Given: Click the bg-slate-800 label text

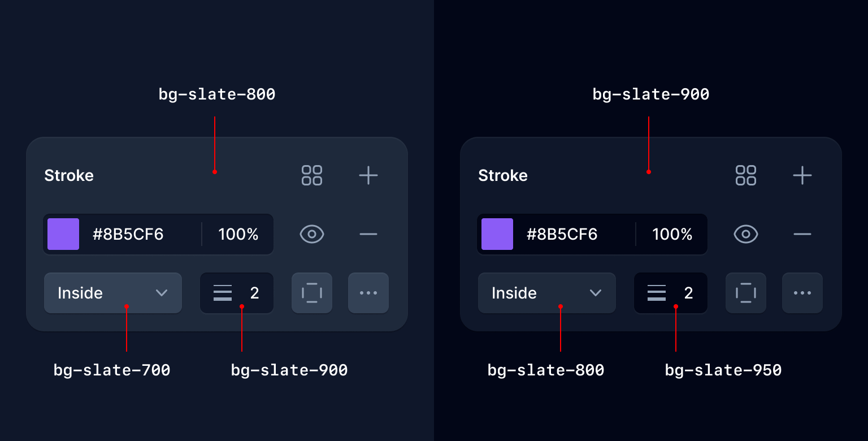Looking at the screenshot, I should (x=217, y=94).
